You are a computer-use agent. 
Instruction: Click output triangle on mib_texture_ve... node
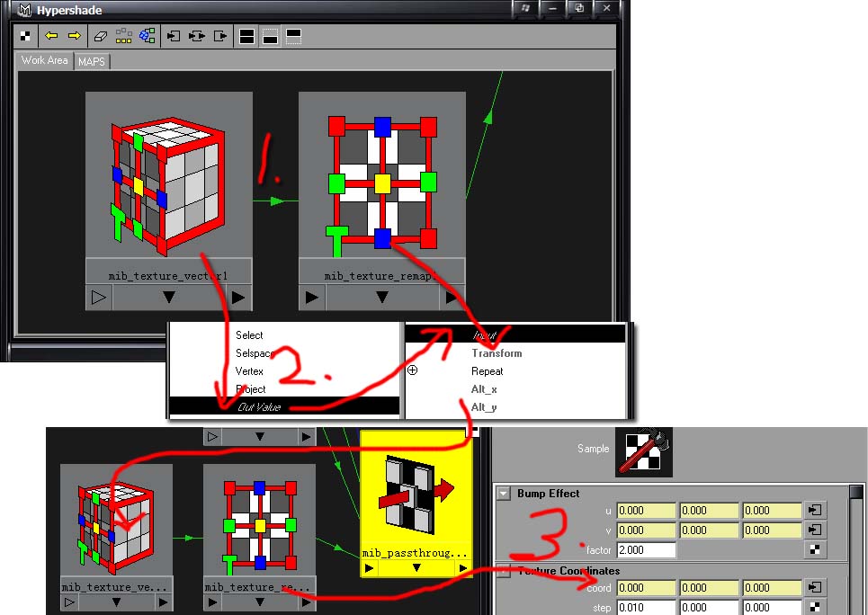tap(163, 602)
